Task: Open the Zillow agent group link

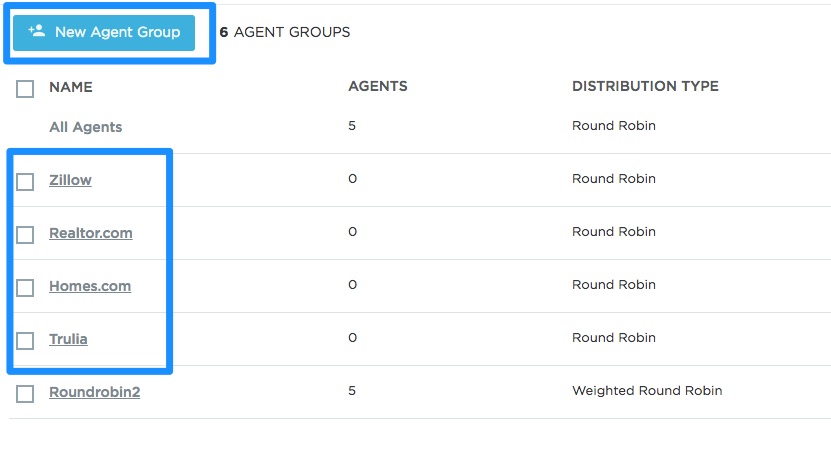Action: [70, 180]
